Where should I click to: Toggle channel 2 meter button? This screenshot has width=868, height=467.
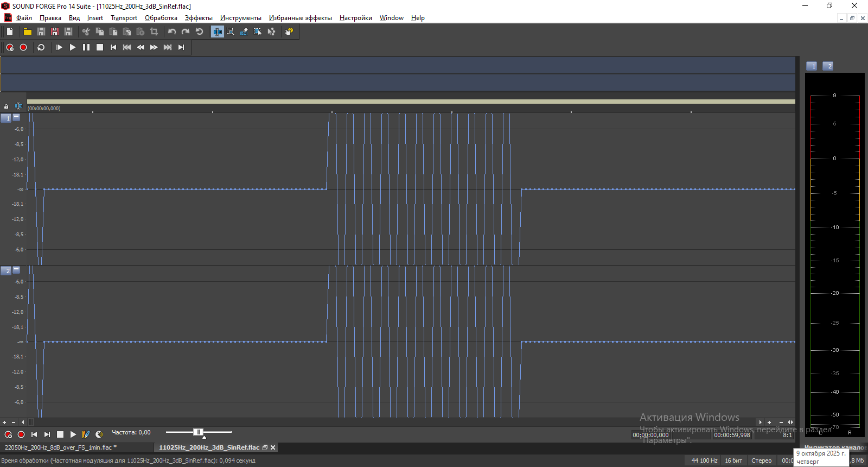point(828,66)
